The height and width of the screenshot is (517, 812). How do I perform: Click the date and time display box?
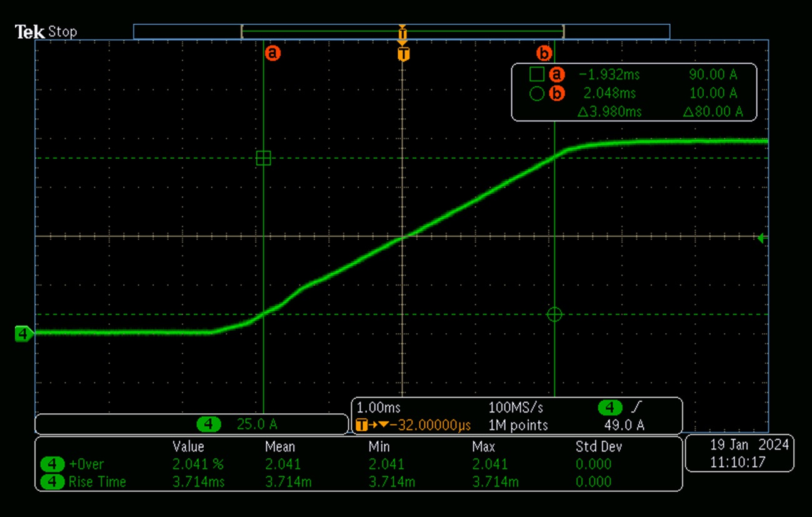click(x=739, y=454)
